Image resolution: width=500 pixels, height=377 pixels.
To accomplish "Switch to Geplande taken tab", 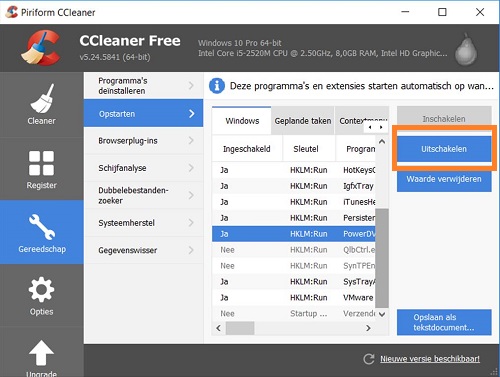I will pos(303,121).
